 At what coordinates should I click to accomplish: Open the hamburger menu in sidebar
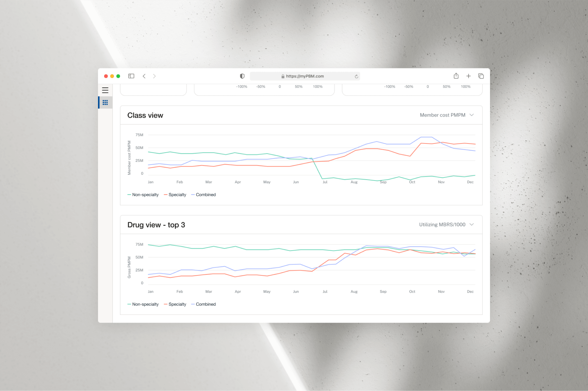coord(105,90)
